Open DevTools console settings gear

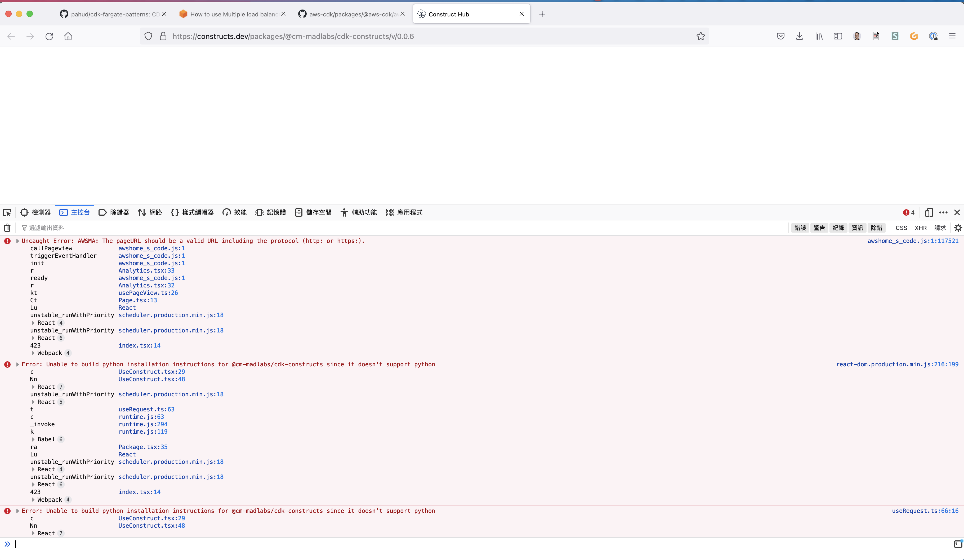coord(958,228)
